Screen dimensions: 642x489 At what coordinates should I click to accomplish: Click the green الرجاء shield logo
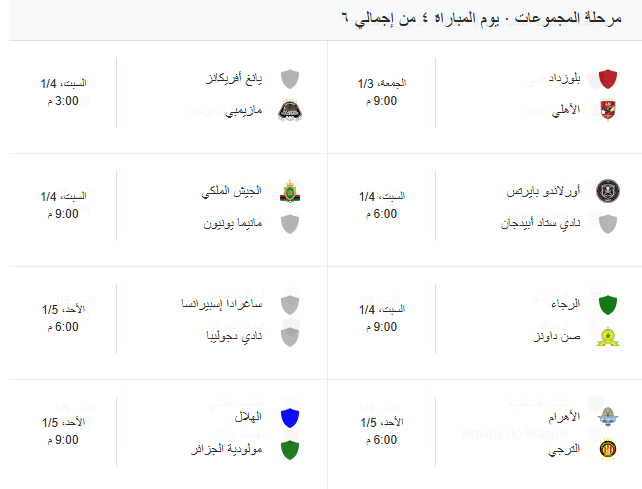point(607,304)
